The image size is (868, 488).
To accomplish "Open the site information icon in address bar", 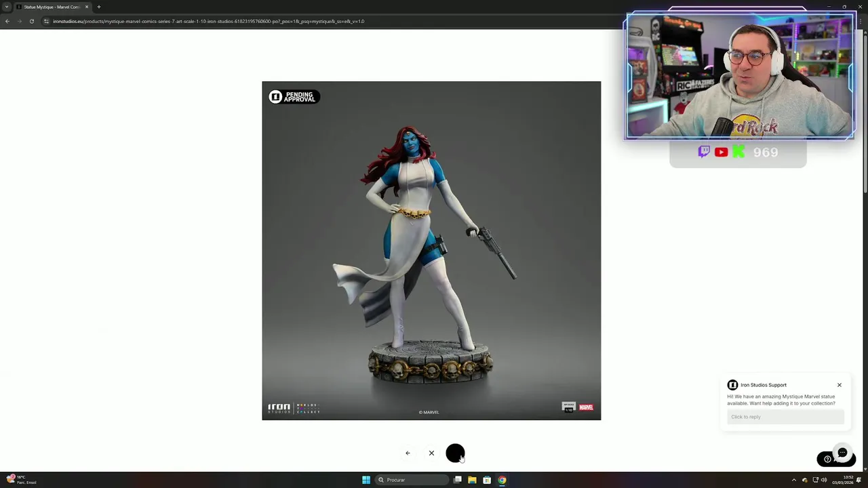I will 46,21.
